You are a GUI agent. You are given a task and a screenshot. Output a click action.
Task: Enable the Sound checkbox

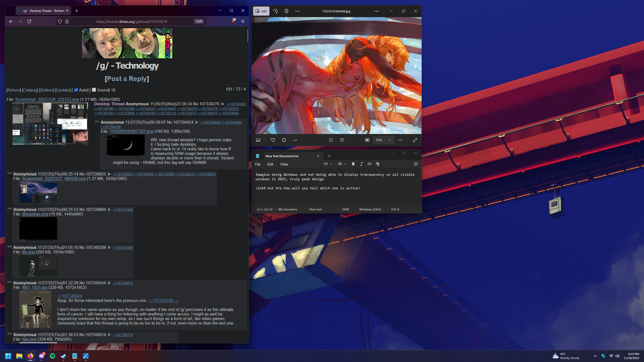click(94, 90)
